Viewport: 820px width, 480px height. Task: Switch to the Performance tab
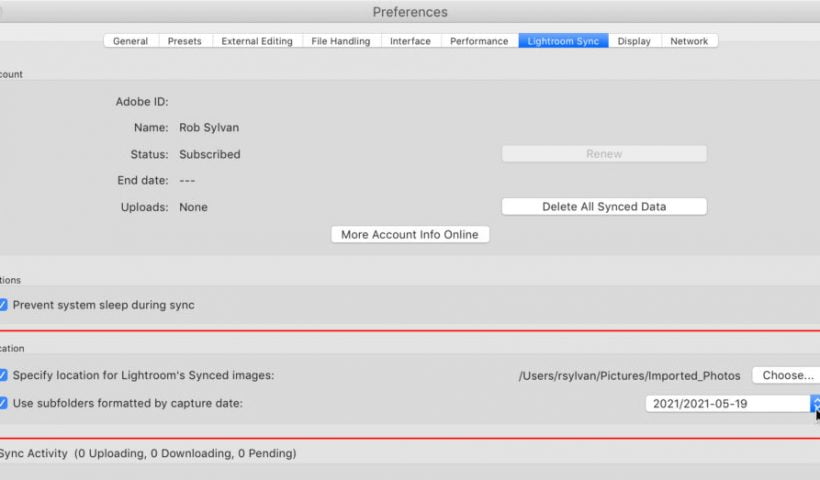(479, 41)
